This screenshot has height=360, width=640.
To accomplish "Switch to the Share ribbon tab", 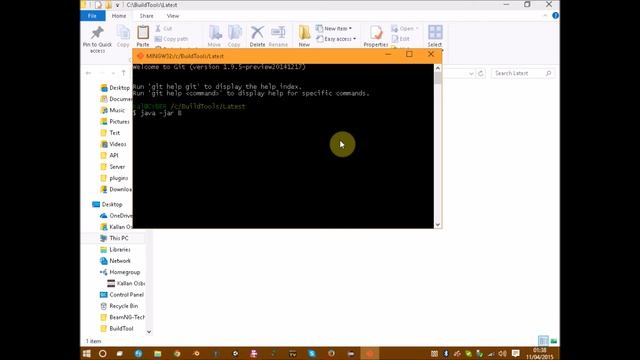I will (x=147, y=16).
